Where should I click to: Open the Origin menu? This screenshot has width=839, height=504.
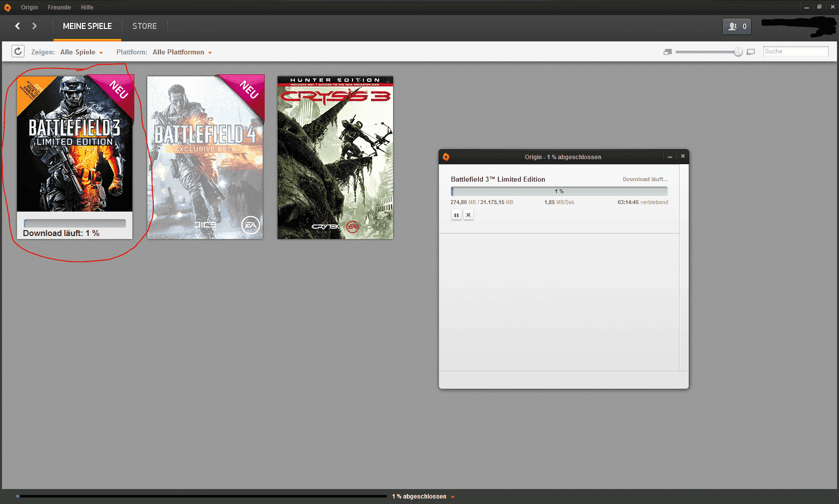pos(29,7)
